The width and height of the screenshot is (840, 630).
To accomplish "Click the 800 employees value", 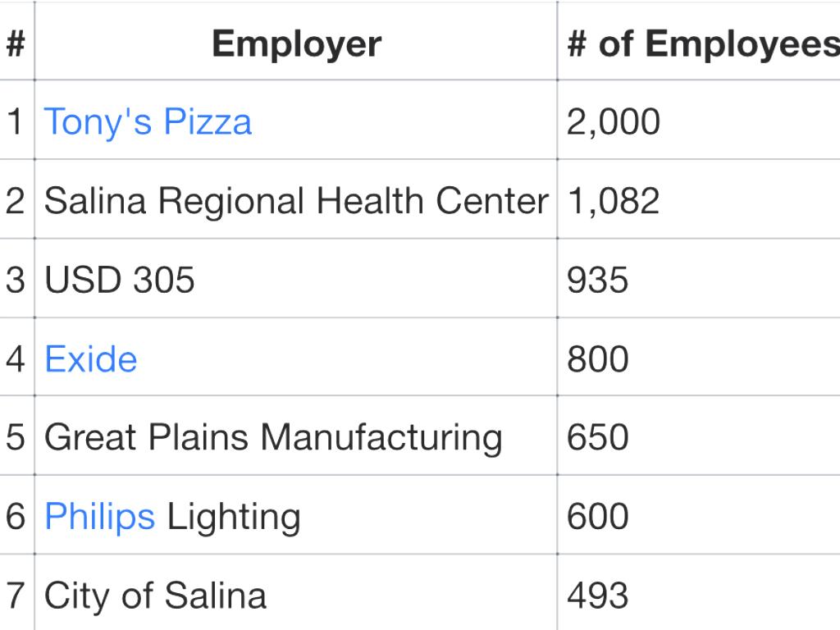I will coord(597,359).
